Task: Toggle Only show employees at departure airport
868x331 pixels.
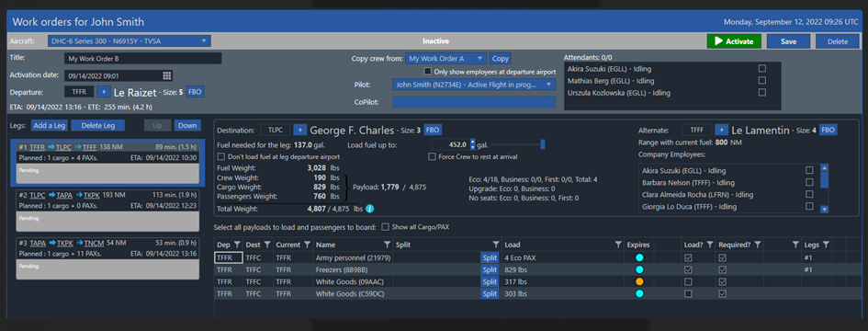Action: pyautogui.click(x=427, y=72)
